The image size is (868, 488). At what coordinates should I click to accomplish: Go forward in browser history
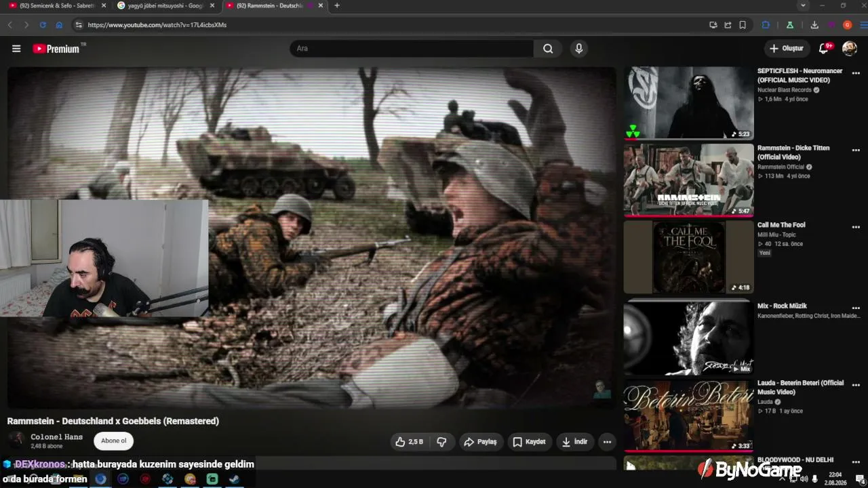point(26,25)
